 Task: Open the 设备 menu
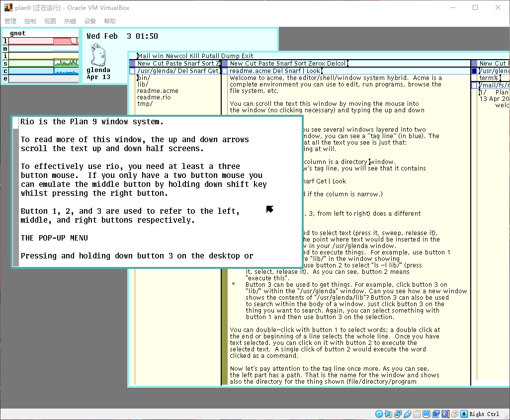tap(90, 21)
